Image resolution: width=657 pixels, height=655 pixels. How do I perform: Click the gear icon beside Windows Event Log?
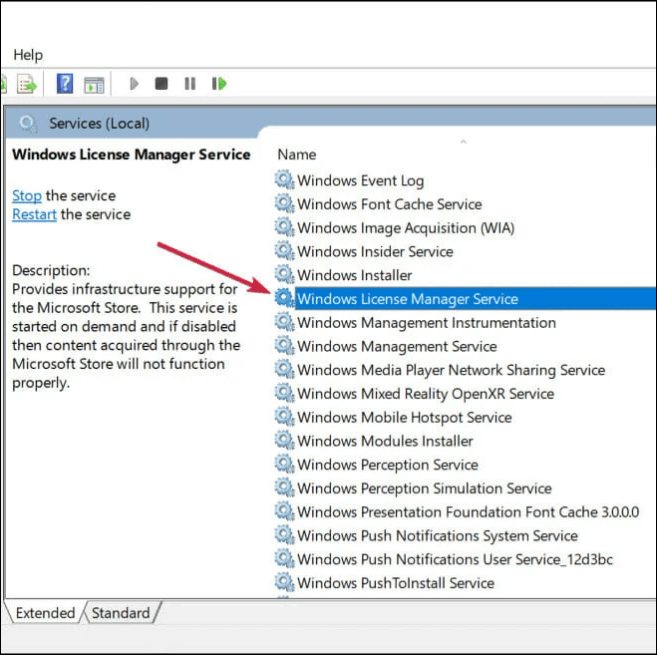(x=285, y=180)
